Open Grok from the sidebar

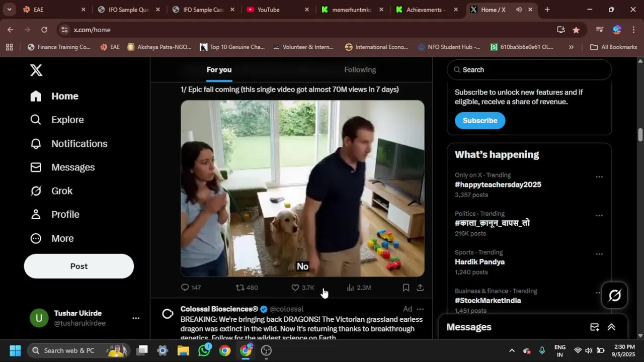[51, 191]
